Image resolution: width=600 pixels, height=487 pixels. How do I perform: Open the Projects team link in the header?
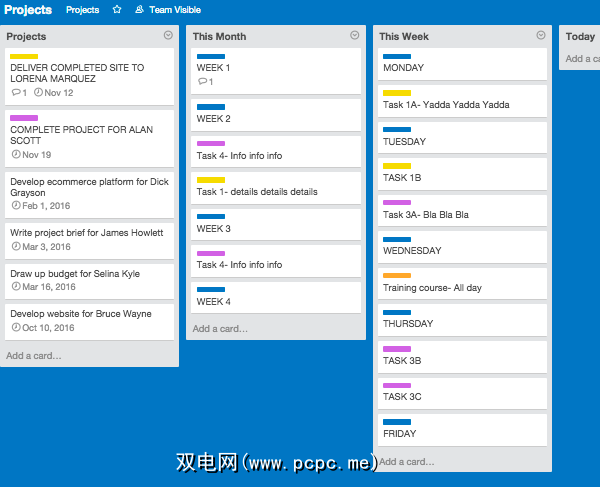(x=82, y=10)
